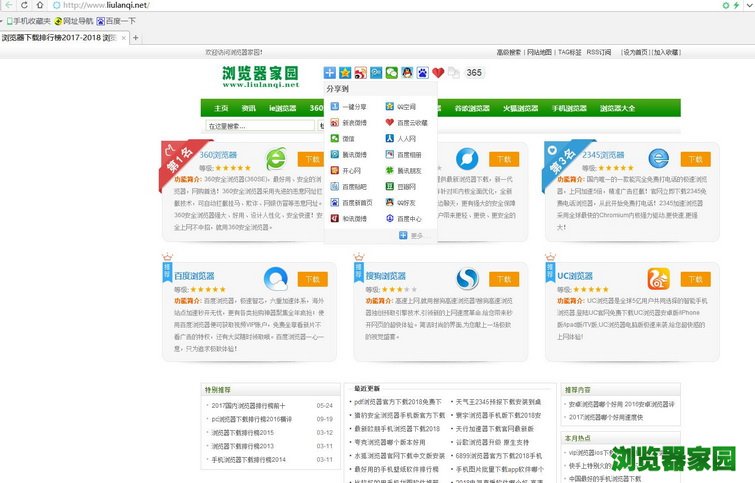Choose 百度新首页 in the share popup
755x483 pixels.
[x=351, y=203]
